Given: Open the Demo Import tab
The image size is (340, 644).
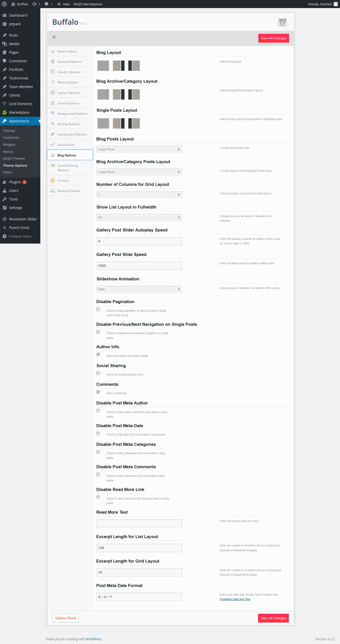Looking at the screenshot, I should click(70, 51).
